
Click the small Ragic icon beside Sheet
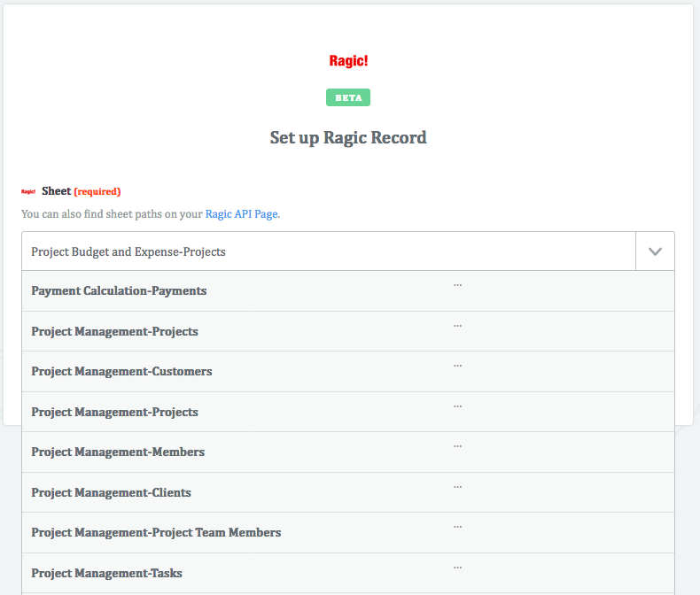(28, 191)
